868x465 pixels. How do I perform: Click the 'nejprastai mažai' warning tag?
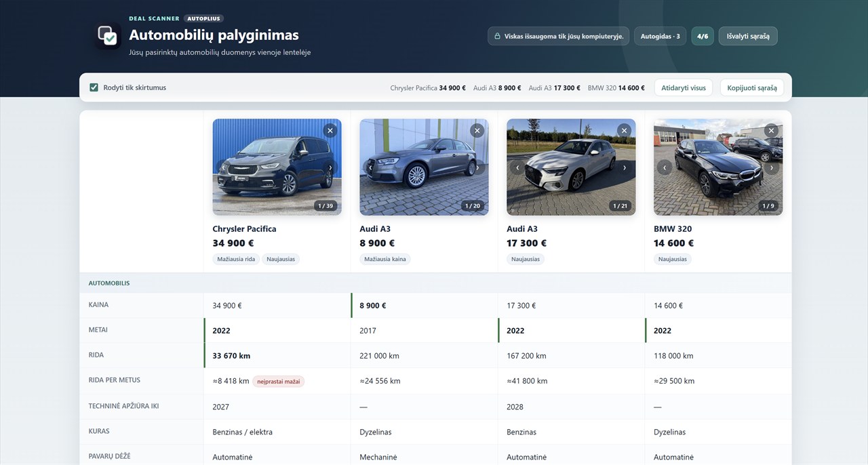279,381
